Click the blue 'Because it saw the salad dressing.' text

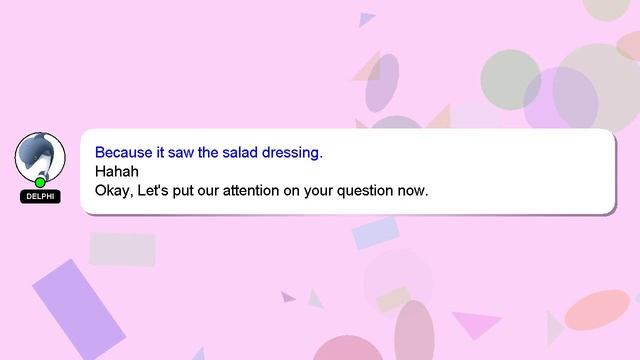[209, 153]
